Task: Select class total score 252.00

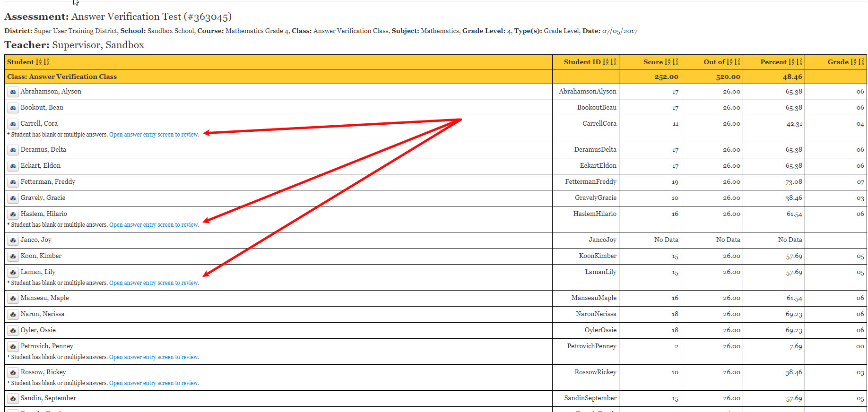Action: tap(666, 77)
